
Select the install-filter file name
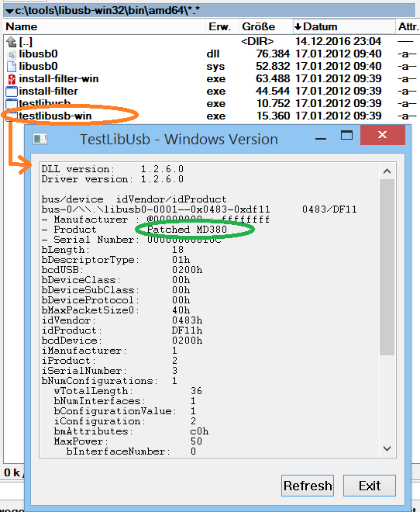point(48,91)
